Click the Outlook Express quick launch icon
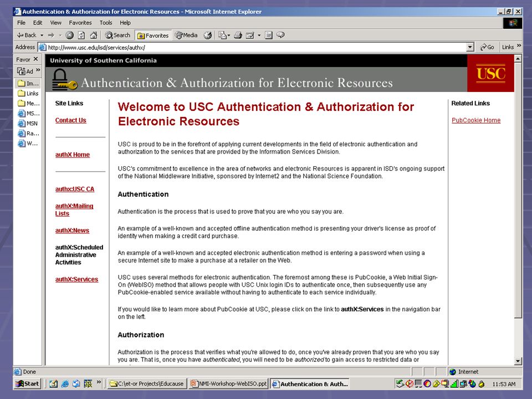Viewport: 532px width, 399px height. tap(76, 383)
